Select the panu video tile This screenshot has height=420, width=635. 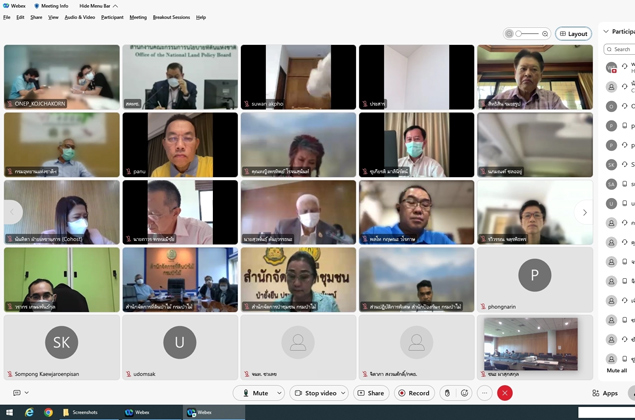pos(180,145)
